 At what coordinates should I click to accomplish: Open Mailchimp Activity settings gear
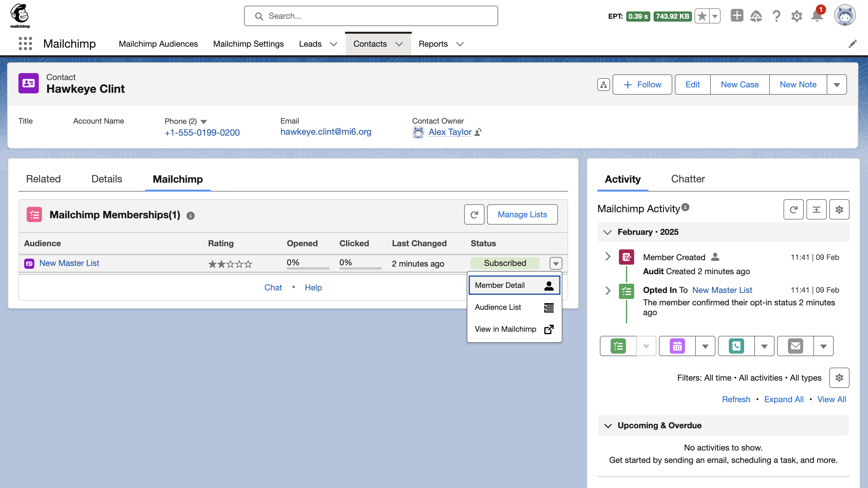click(x=839, y=210)
